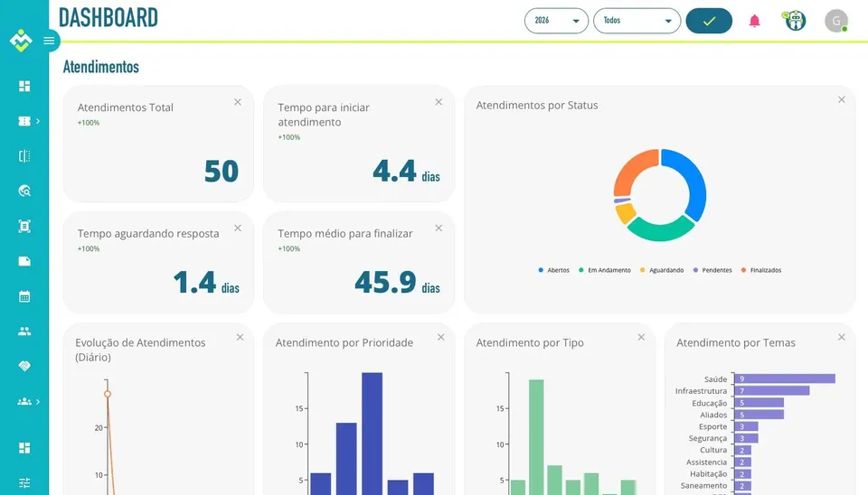Open the people icon in sidebar
Viewport: 868px width, 495px height.
(24, 332)
